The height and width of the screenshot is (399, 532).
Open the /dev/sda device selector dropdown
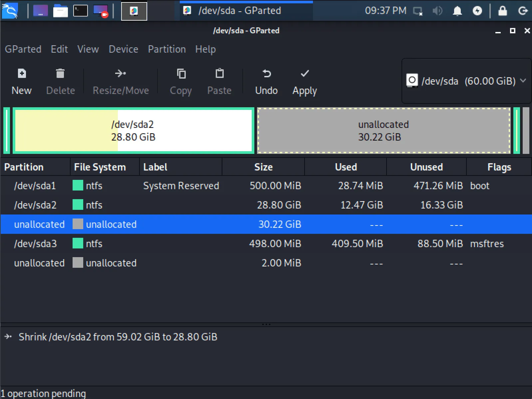(466, 81)
